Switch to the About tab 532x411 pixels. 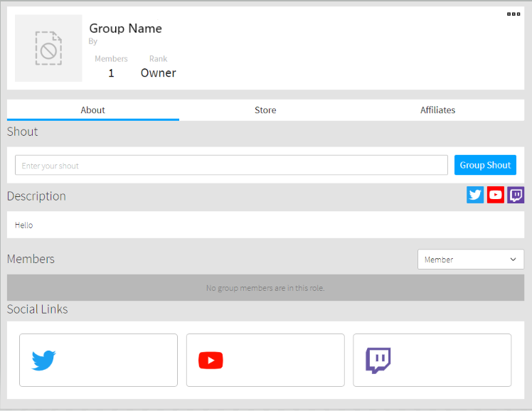93,110
